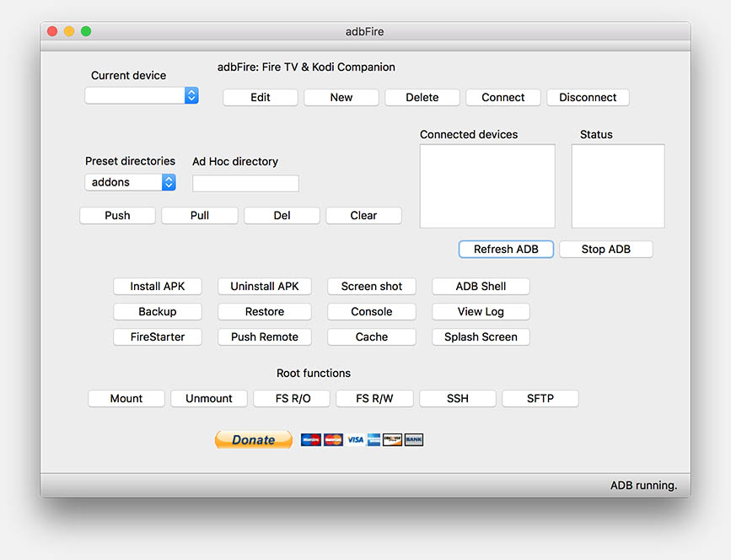Open an SSH session
Image resolution: width=731 pixels, height=560 pixels.
[x=457, y=399]
